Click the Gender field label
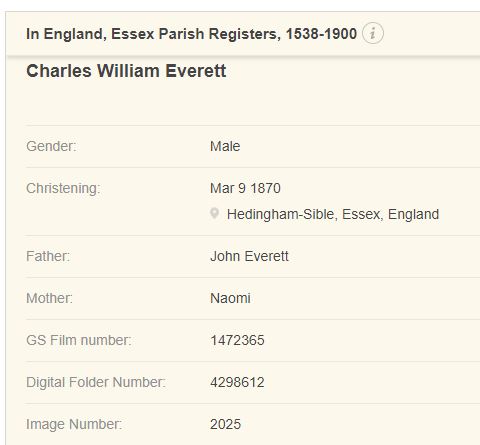 point(51,146)
